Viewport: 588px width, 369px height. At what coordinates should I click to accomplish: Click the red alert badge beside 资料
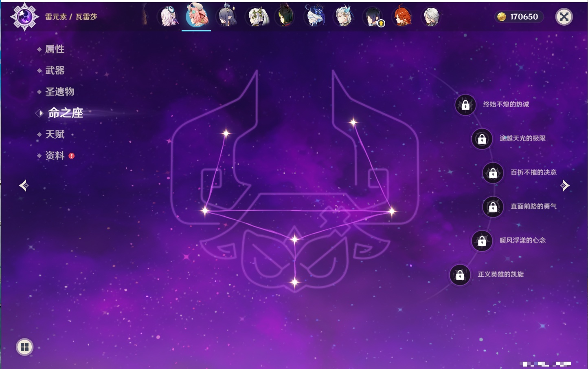point(72,156)
